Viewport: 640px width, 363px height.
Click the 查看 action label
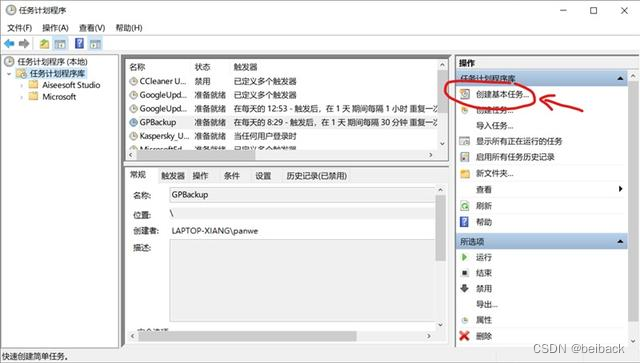(484, 189)
